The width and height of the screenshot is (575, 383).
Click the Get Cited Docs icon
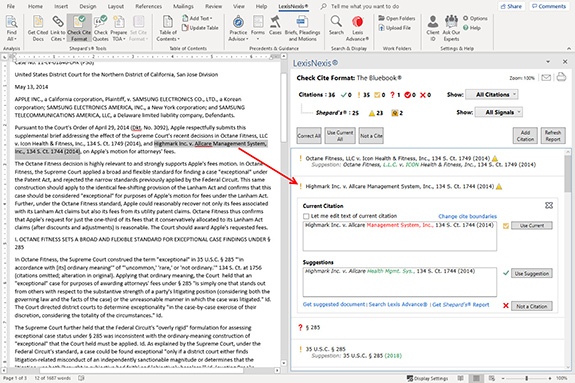click(x=38, y=28)
